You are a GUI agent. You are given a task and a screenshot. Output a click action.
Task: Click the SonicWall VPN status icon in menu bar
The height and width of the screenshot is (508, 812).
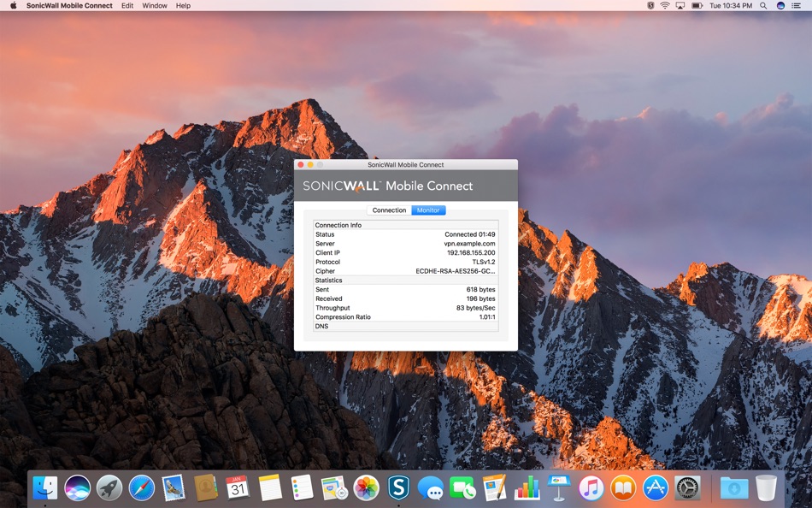click(650, 6)
